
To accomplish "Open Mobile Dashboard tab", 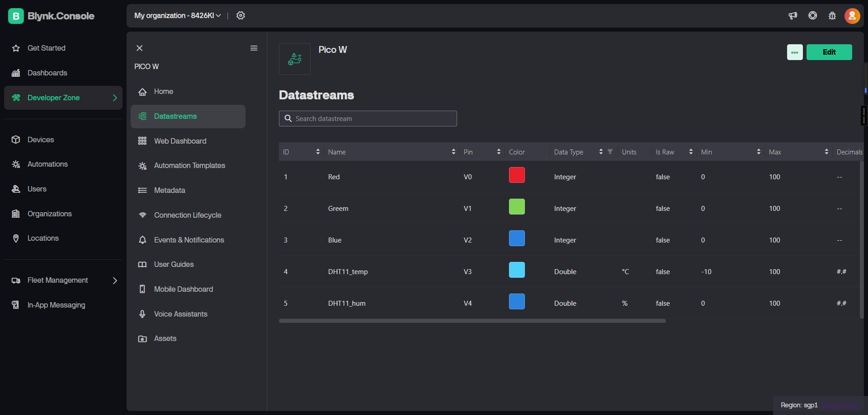I will click(188, 289).
